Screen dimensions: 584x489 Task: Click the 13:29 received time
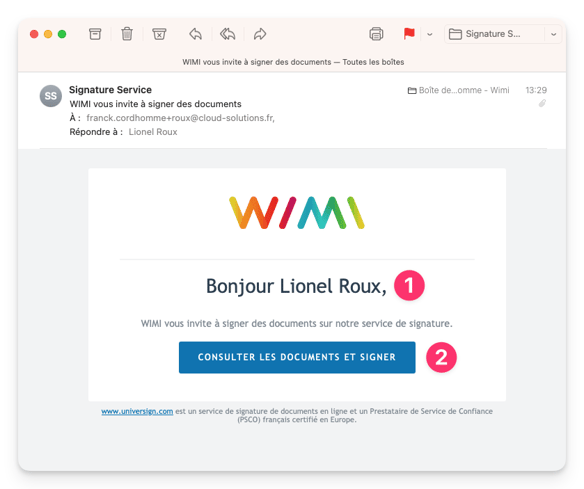[x=536, y=90]
